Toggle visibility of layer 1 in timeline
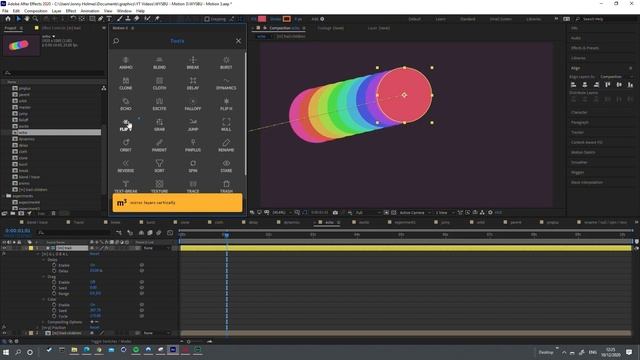The height and width of the screenshot is (360, 640). (x=4, y=248)
